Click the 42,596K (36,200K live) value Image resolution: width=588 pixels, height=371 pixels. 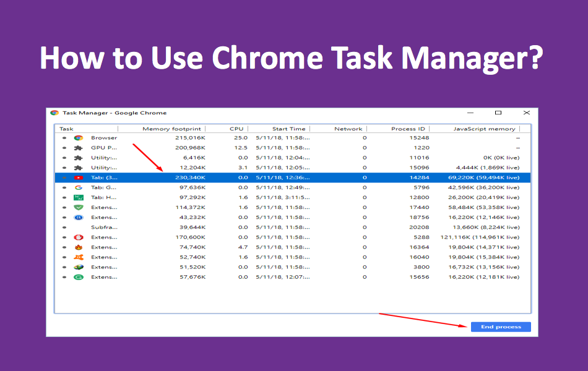point(484,187)
